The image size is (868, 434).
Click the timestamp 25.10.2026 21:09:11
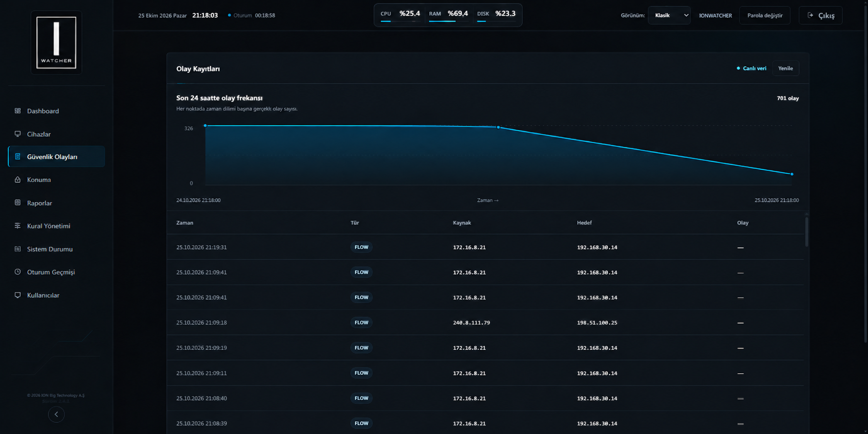[x=202, y=373]
